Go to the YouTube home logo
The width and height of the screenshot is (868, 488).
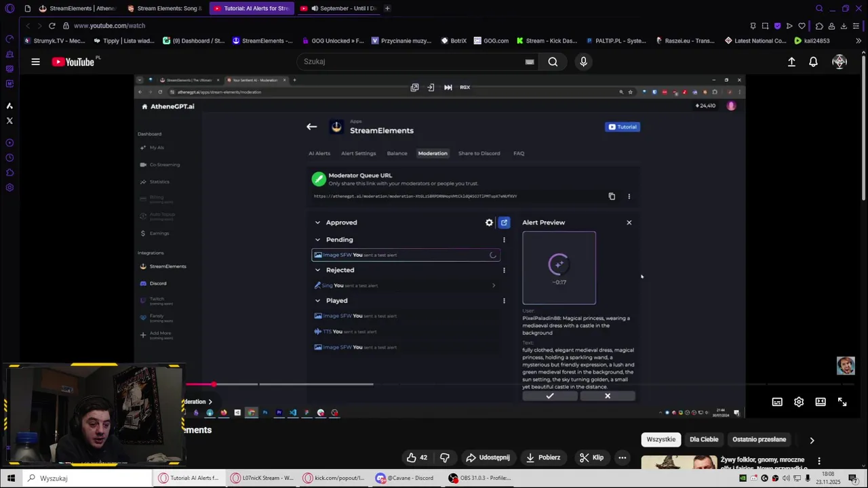[x=73, y=62]
